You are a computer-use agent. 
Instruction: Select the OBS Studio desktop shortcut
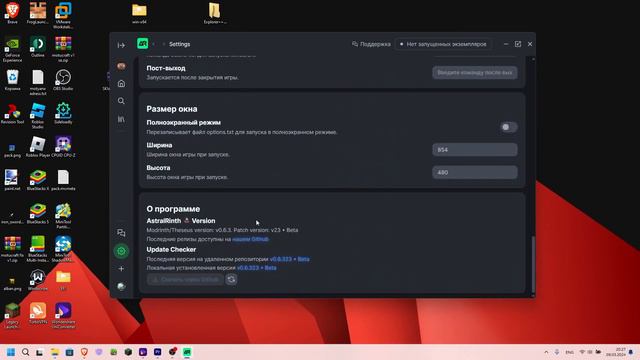pyautogui.click(x=63, y=80)
